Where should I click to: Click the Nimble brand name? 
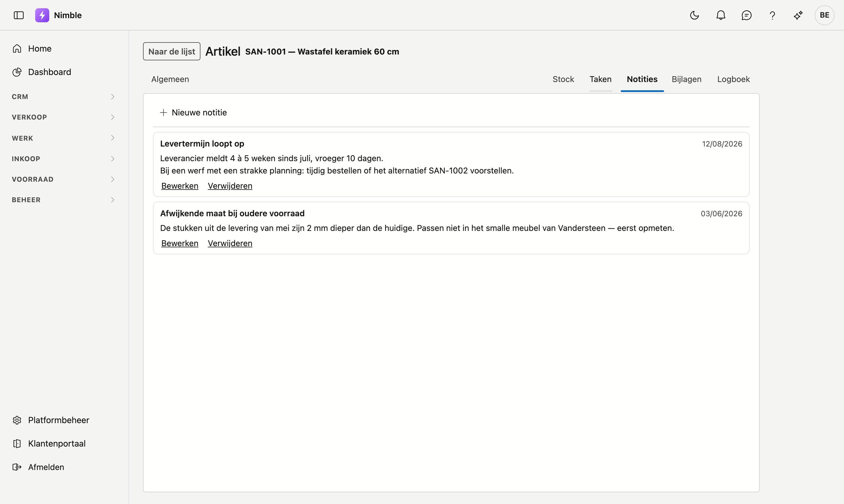[68, 15]
